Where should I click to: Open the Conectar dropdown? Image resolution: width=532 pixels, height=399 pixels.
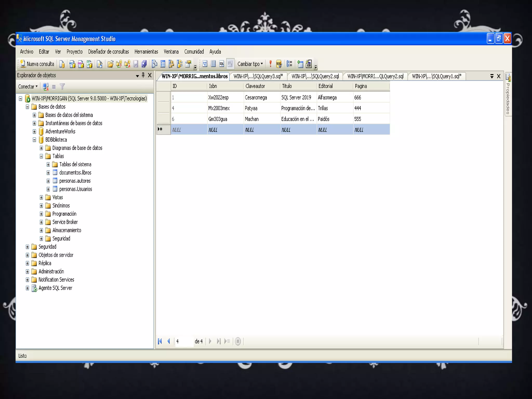[28, 87]
